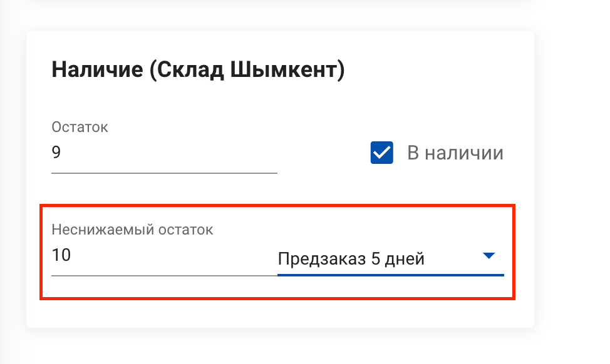Screen dimensions: 610x364
Task: Click the Предзаказ 5 дней selected text
Action: [x=351, y=259]
